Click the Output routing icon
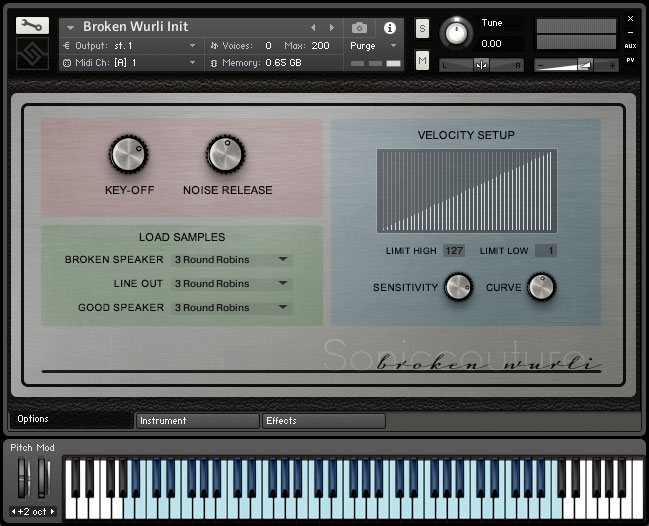Screen dimensions: 649x526 (x=66, y=46)
